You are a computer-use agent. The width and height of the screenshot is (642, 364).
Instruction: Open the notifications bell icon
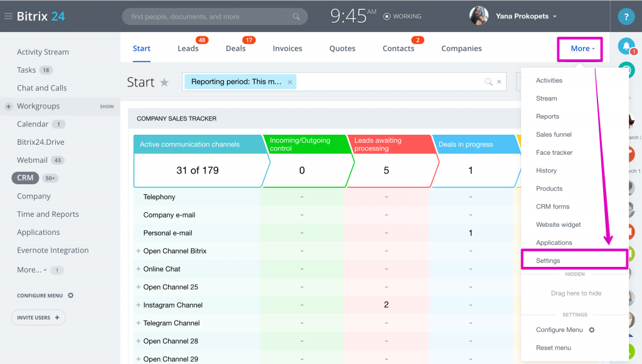pos(626,46)
